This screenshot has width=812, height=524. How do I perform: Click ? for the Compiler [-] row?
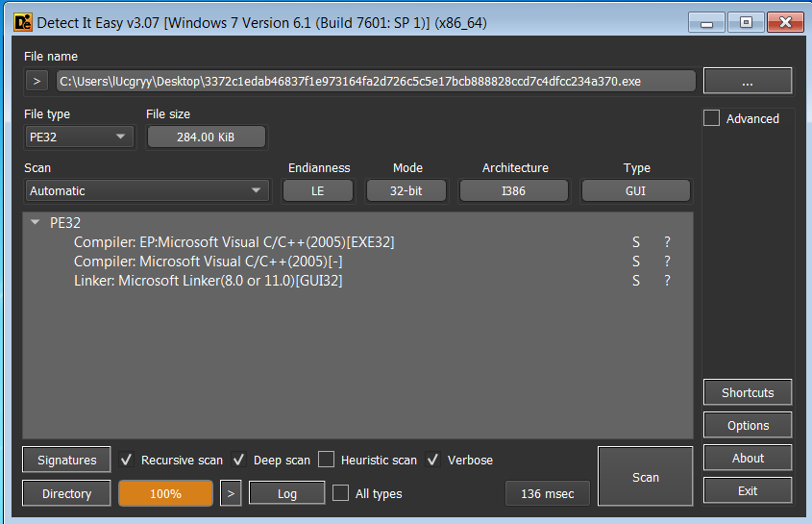[x=668, y=262]
